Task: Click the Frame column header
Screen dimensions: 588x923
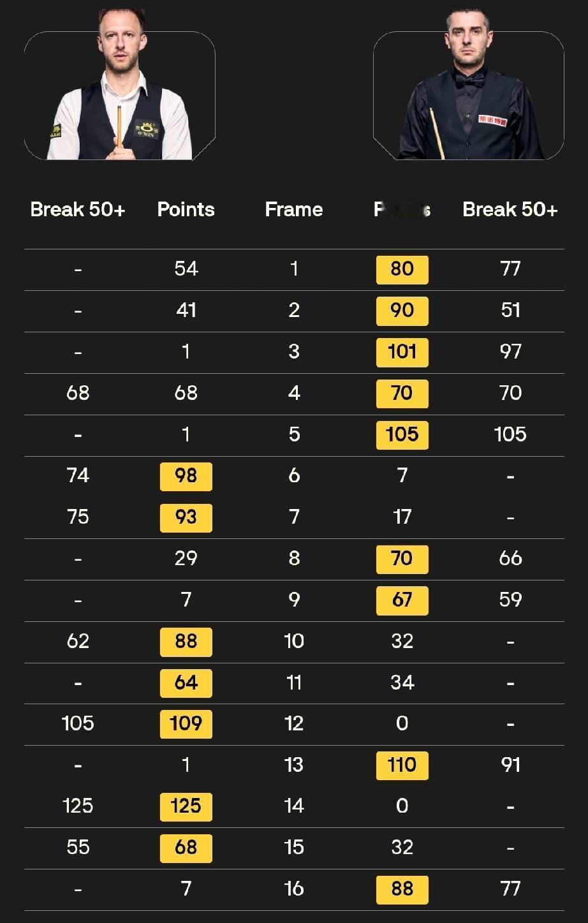Action: 294,210
